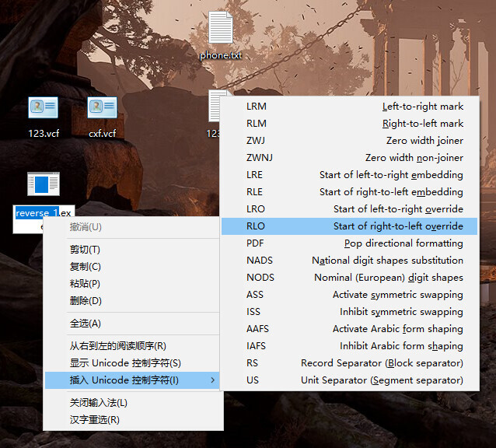Screen dimensions: 496x448
Task: Insert ZWJ Zero width joiner
Action: coord(350,141)
